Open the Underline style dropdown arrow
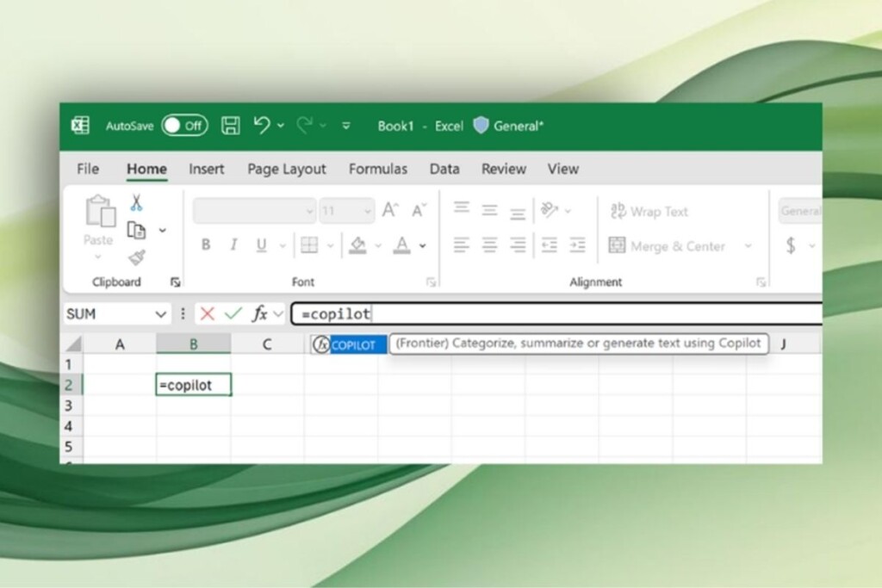Screen dimensions: 882x588 [x=283, y=245]
